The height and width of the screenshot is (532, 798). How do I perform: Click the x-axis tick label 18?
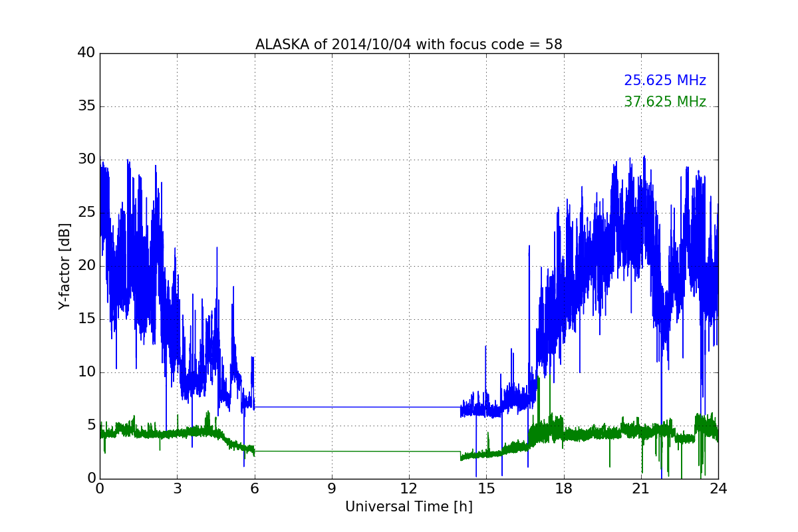coord(563,489)
